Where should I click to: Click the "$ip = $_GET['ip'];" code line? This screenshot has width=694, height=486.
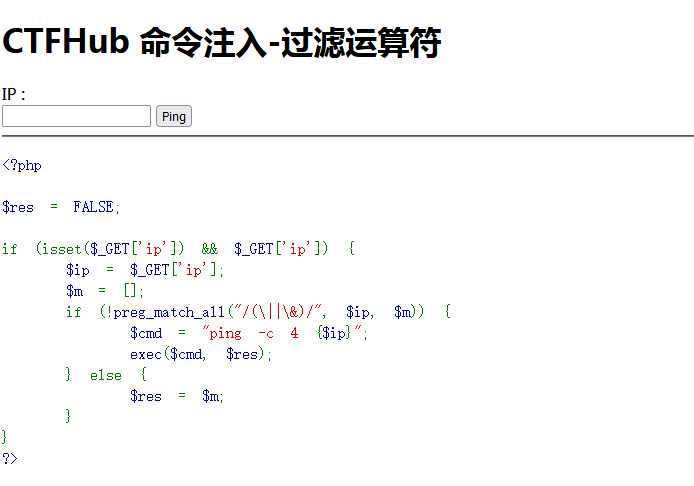145,270
